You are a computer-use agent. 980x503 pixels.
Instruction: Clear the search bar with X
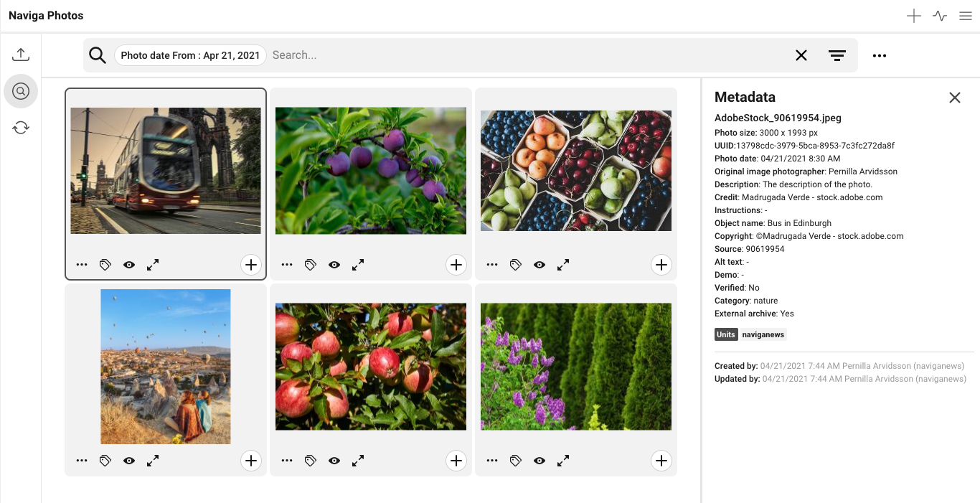tap(801, 55)
